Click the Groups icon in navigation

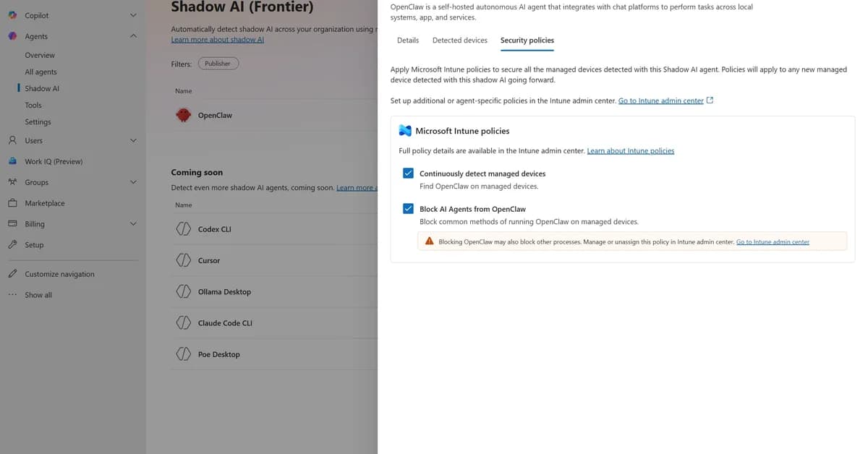[12, 182]
